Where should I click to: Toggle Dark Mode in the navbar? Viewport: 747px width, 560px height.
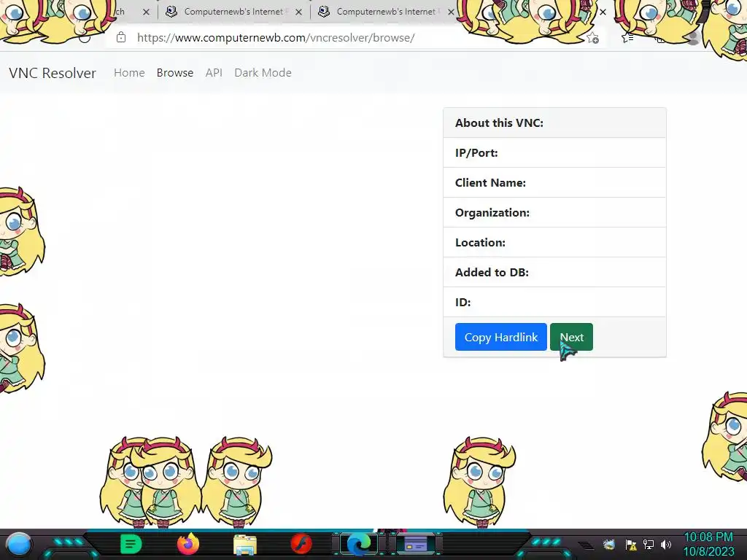[x=263, y=73]
